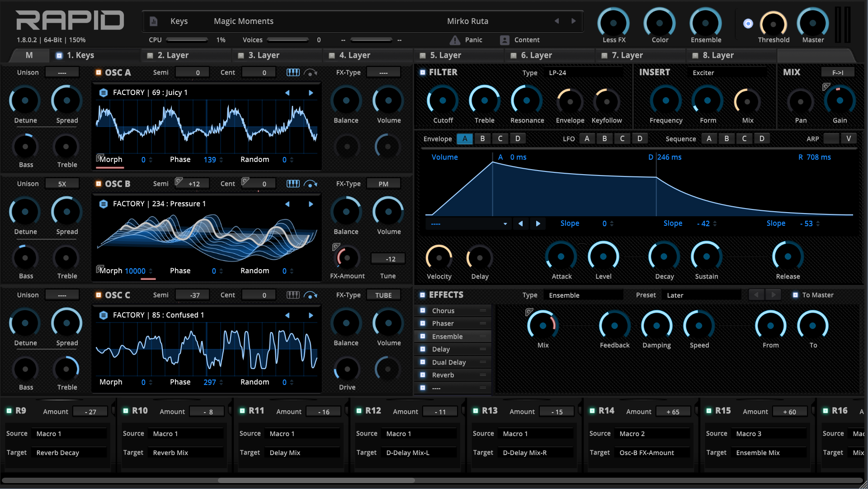Open the INSERT Exciter dropdown
The width and height of the screenshot is (868, 489).
(728, 72)
